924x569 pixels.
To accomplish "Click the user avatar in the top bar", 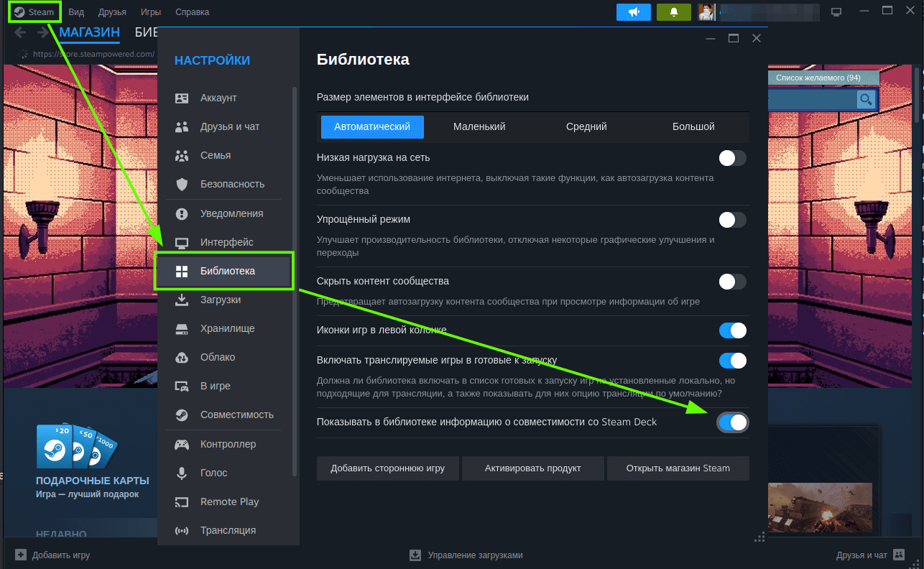I will pyautogui.click(x=706, y=12).
